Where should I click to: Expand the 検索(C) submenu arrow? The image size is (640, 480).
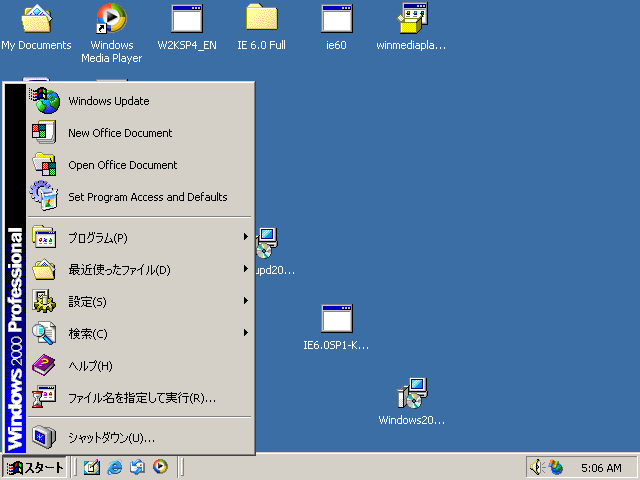246,333
